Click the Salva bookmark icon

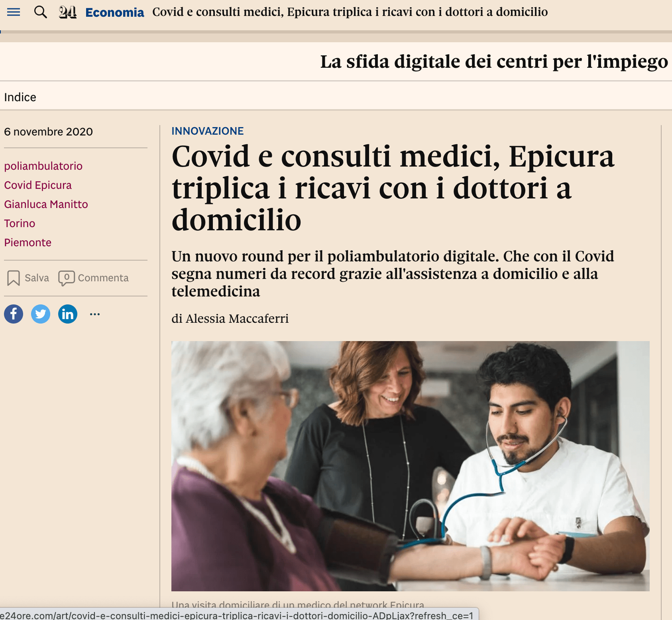click(x=14, y=278)
